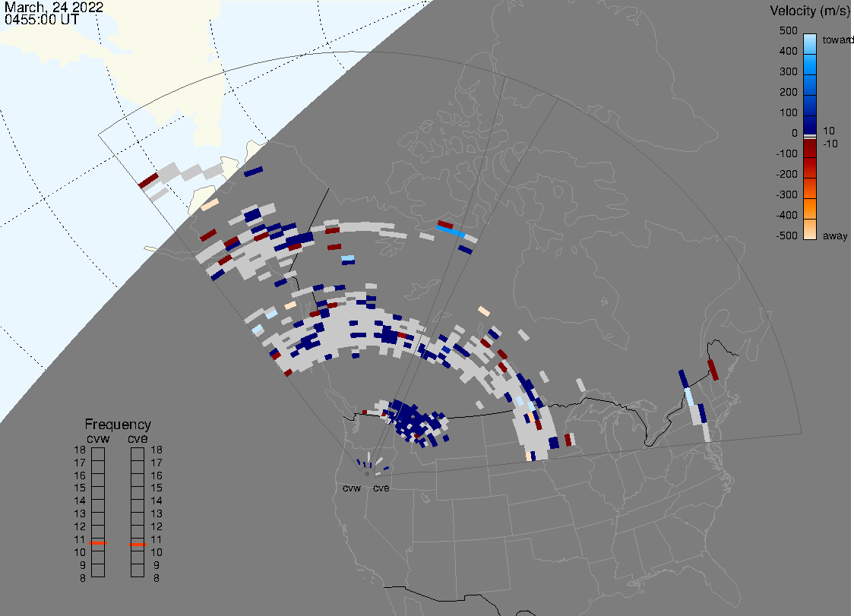
Task: Click the "Velocity (m/s)" legend title
Action: [x=809, y=11]
